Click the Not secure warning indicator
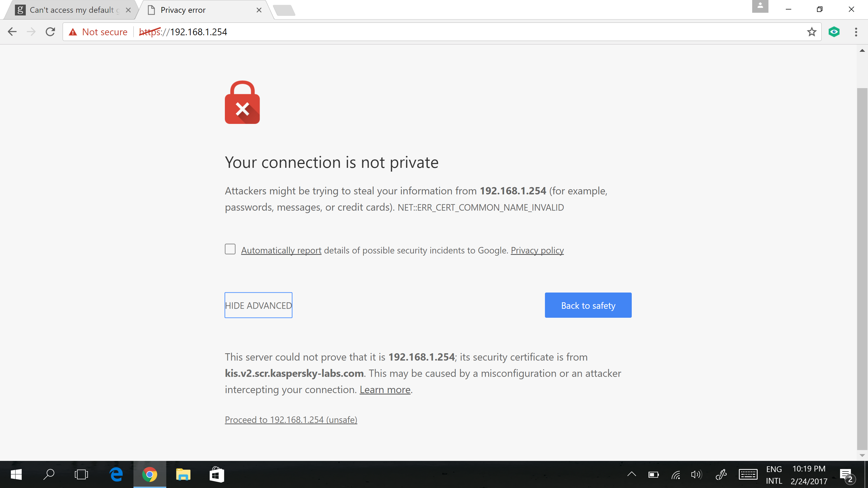Image resolution: width=868 pixels, height=488 pixels. tap(98, 32)
